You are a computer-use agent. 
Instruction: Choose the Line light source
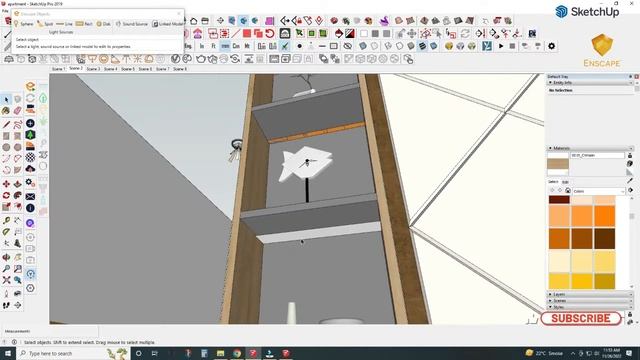[x=64, y=24]
